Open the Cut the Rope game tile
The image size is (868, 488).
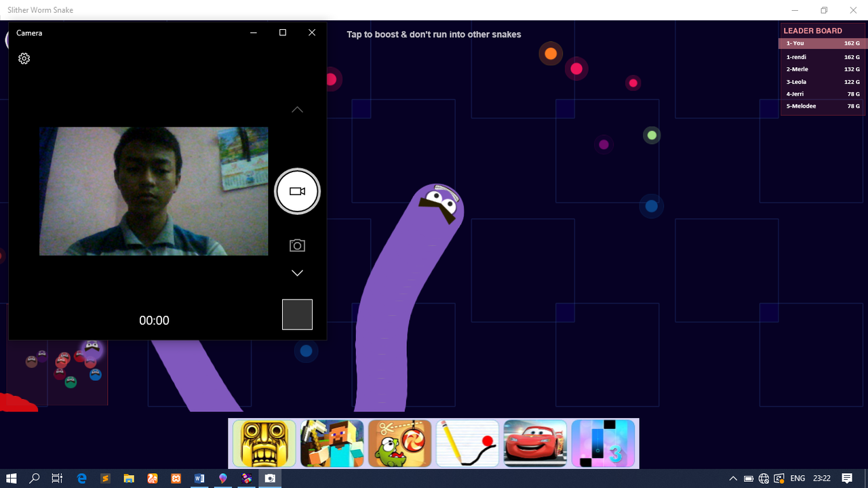(400, 443)
